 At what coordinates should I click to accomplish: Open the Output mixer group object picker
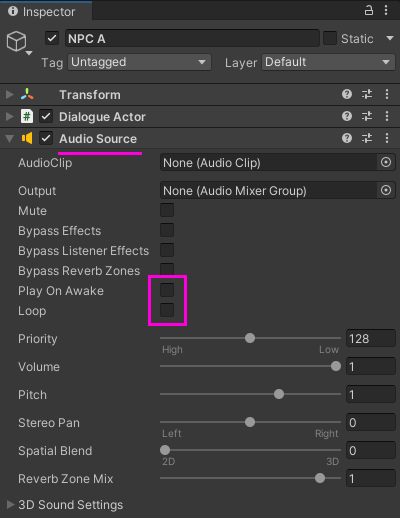pos(386,190)
